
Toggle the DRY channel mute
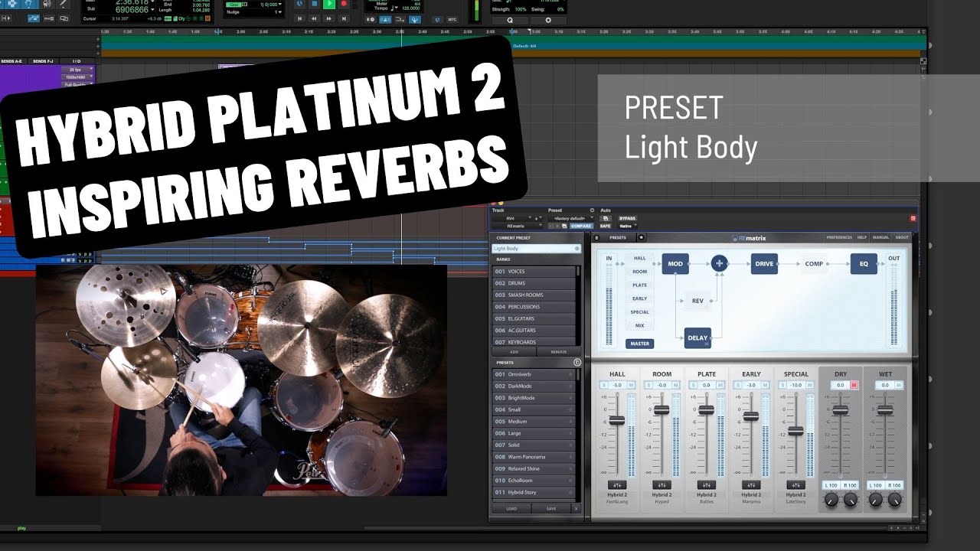854,385
